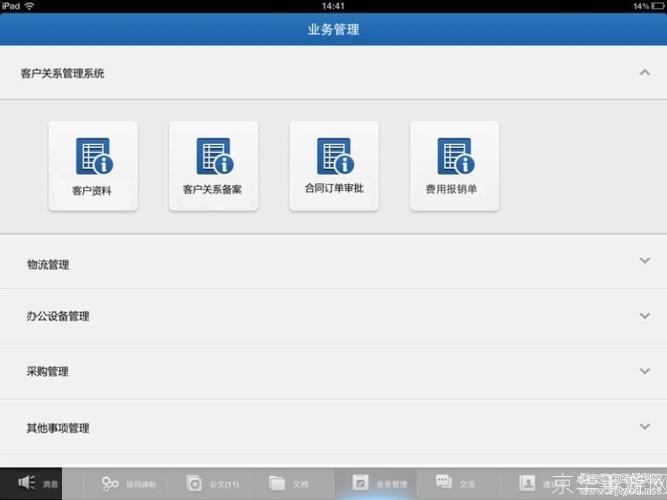Screen dimensions: 667x500
Task: Tap the battery indicator in status bar
Action: [658, 6]
